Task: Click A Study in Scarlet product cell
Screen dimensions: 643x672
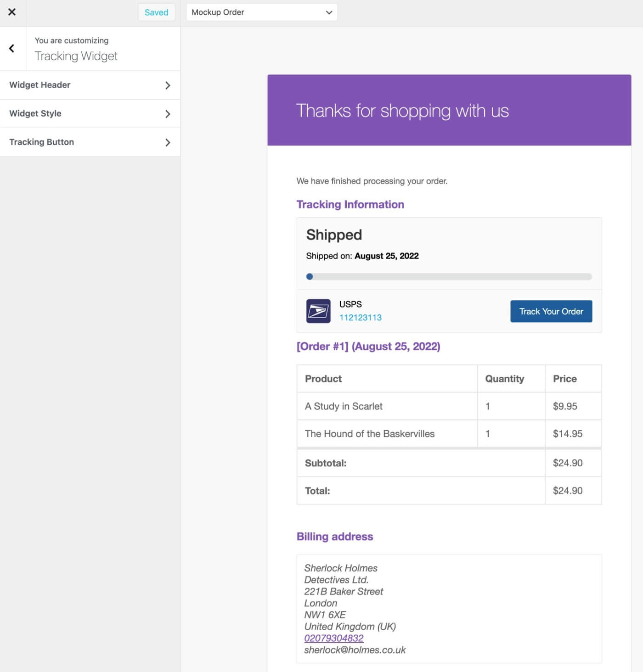Action: point(387,406)
